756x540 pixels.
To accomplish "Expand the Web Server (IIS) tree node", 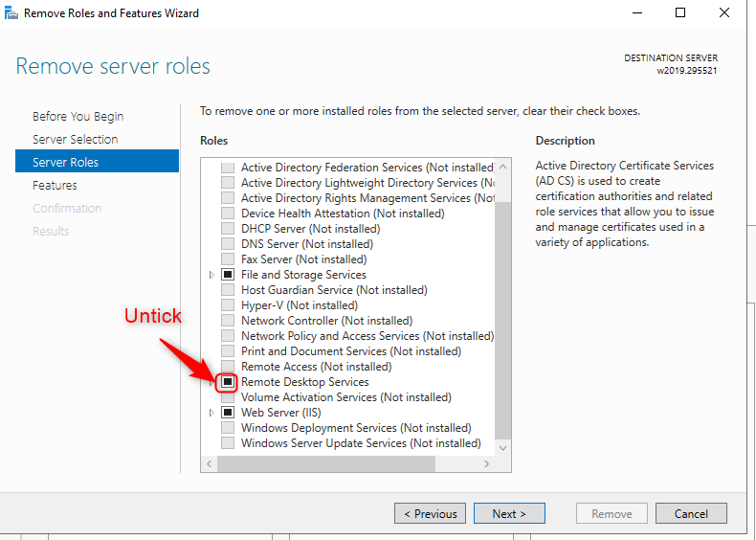I will (x=212, y=413).
